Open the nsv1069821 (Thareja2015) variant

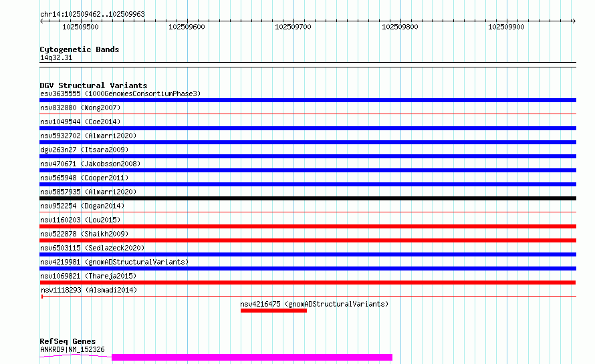88,276
